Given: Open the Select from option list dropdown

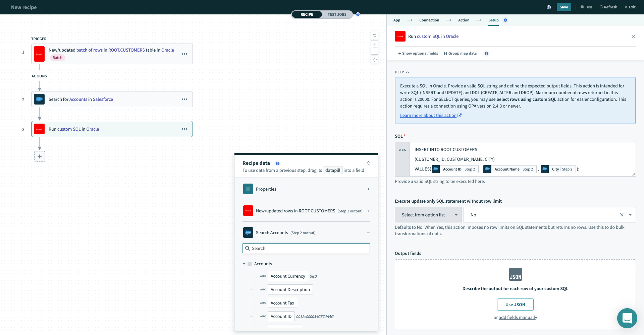Looking at the screenshot, I should tap(428, 214).
